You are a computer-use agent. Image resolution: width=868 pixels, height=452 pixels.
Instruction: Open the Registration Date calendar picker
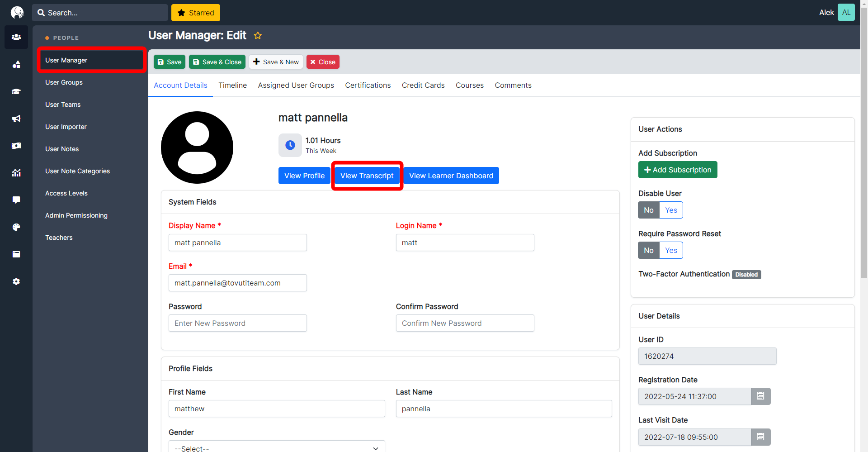point(760,396)
